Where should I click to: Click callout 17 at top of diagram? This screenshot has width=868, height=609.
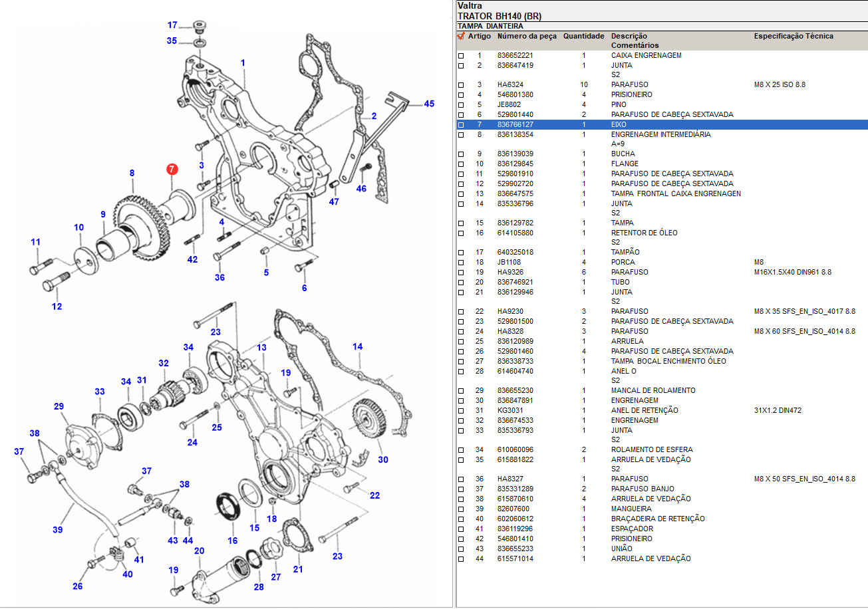(172, 25)
